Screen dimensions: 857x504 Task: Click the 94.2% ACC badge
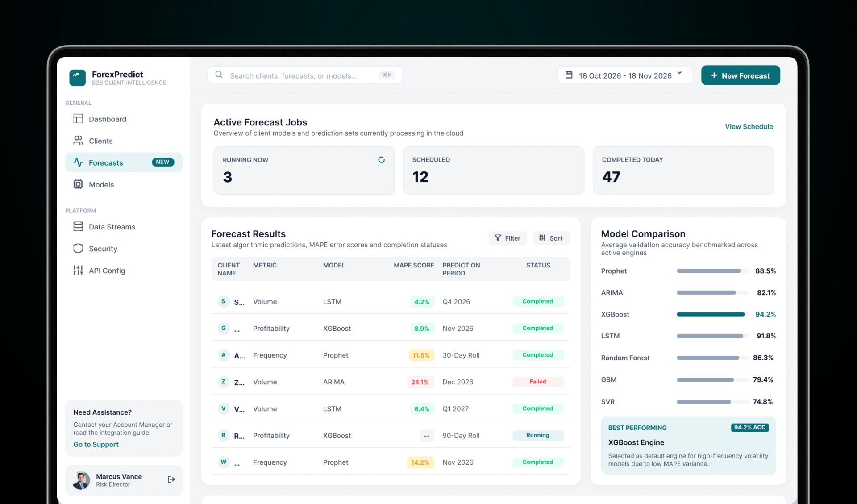click(750, 428)
